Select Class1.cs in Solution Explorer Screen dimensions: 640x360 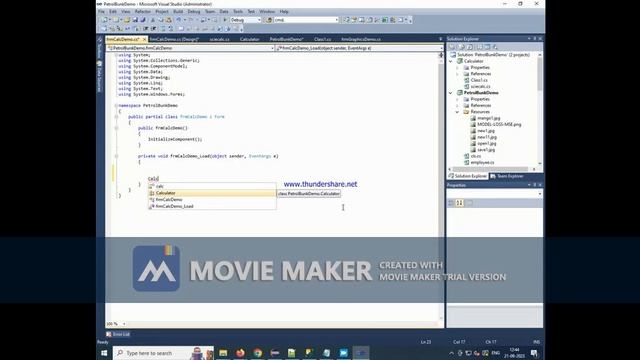pos(479,80)
